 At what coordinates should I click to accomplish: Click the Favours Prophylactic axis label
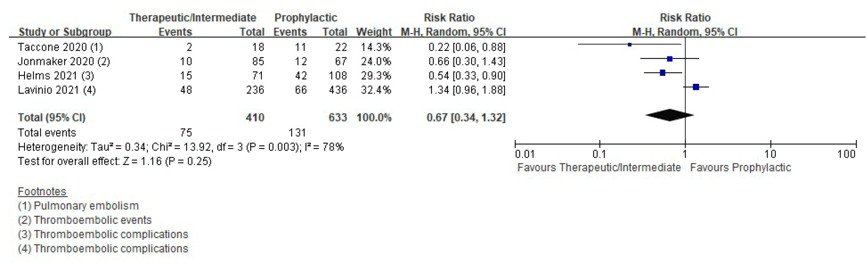coord(740,168)
